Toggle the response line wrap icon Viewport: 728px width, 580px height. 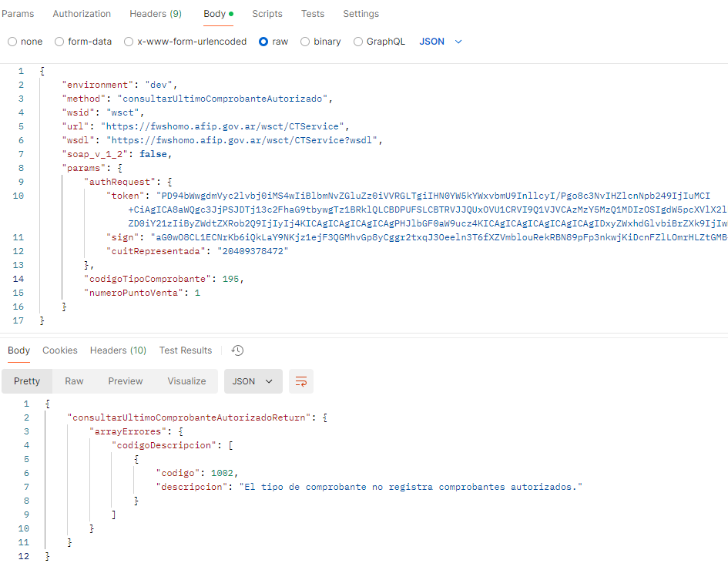[x=301, y=381]
